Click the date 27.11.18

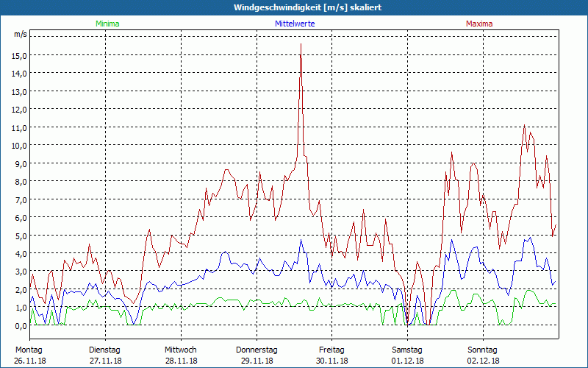pyautogui.click(x=106, y=361)
